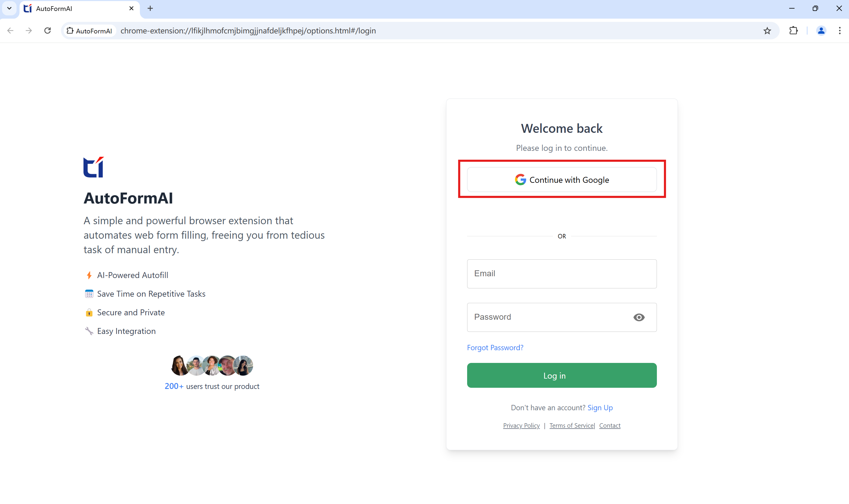849x504 pixels.
Task: Open the Chrome profile avatar icon
Action: point(821,30)
